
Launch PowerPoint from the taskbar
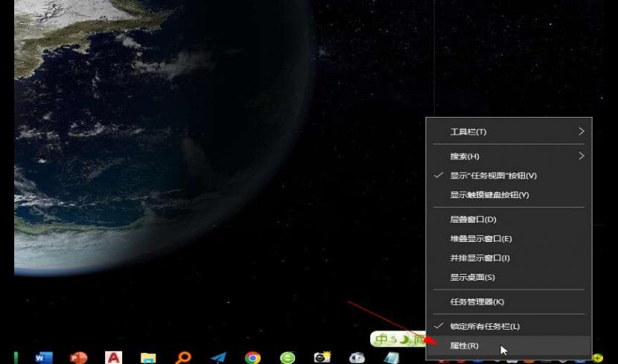[x=78, y=357]
